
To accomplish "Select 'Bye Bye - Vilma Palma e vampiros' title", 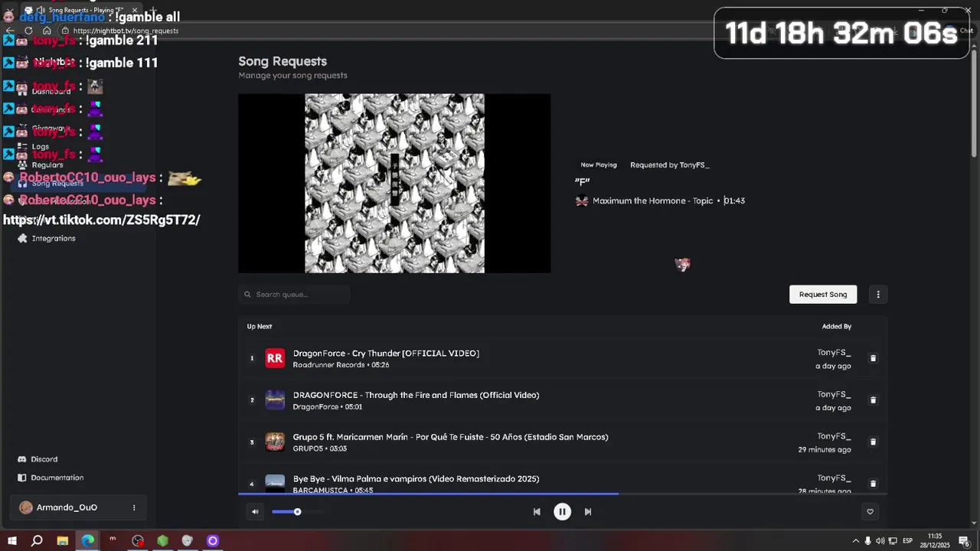I will 416,479.
